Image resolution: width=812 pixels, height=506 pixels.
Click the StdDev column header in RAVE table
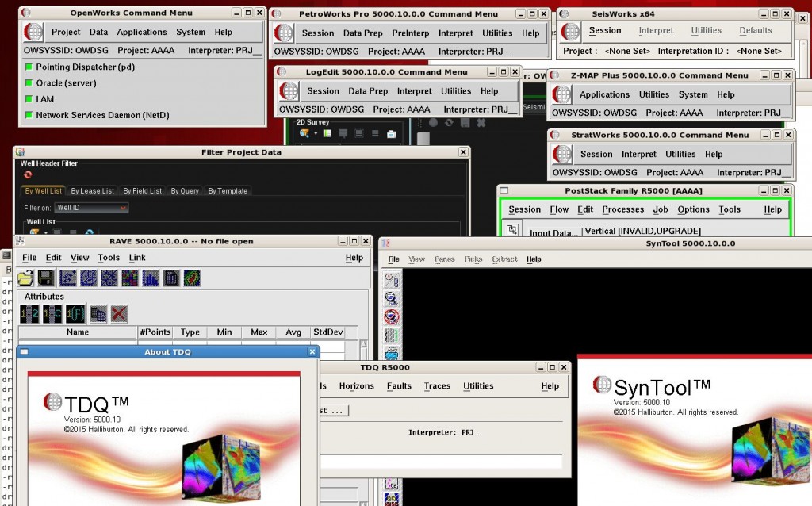tap(327, 332)
